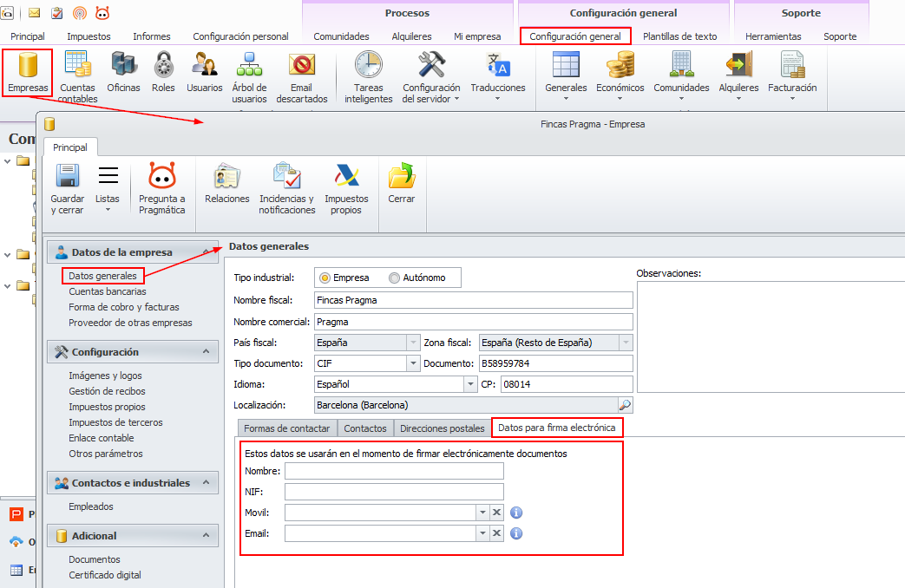Open Cuentas bancarias in sidebar
Viewport: 905px width, 588px height.
108,291
